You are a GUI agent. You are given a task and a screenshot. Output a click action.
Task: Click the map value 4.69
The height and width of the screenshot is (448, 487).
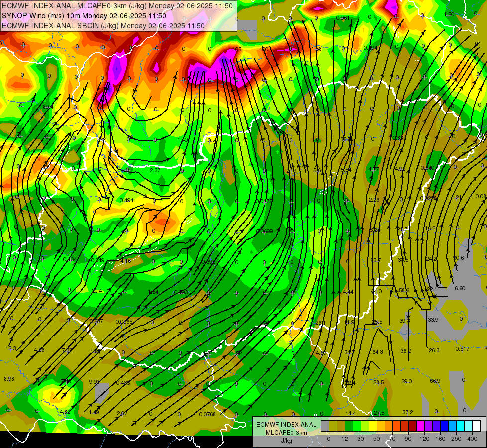(321, 353)
